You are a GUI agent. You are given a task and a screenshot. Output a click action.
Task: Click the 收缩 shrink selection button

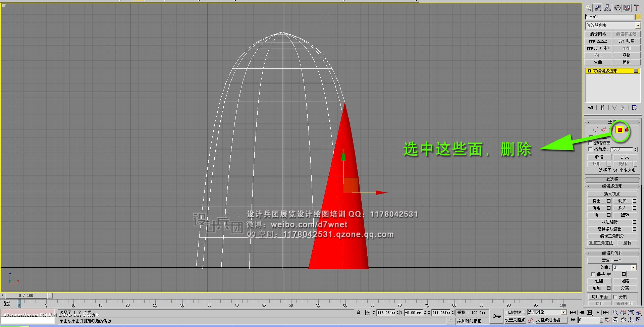[599, 157]
